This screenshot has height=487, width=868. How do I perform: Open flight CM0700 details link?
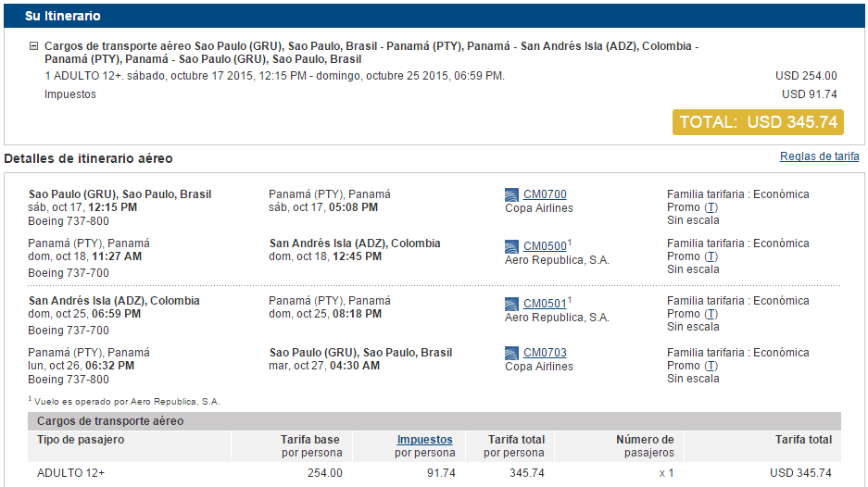(x=545, y=194)
